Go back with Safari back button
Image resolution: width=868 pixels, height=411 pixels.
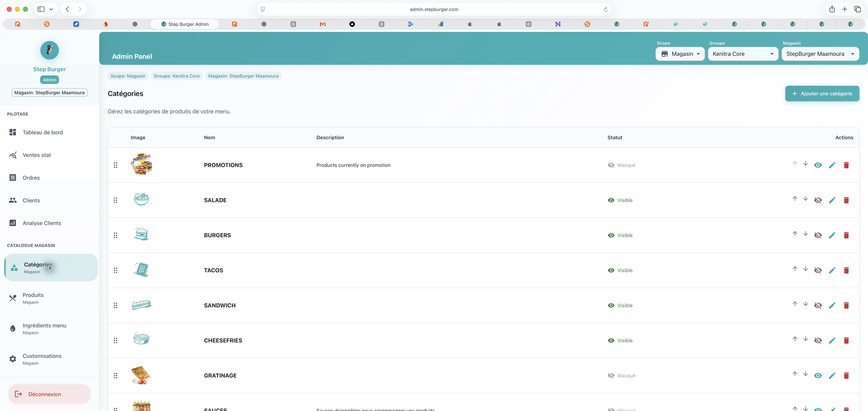pos(67,9)
